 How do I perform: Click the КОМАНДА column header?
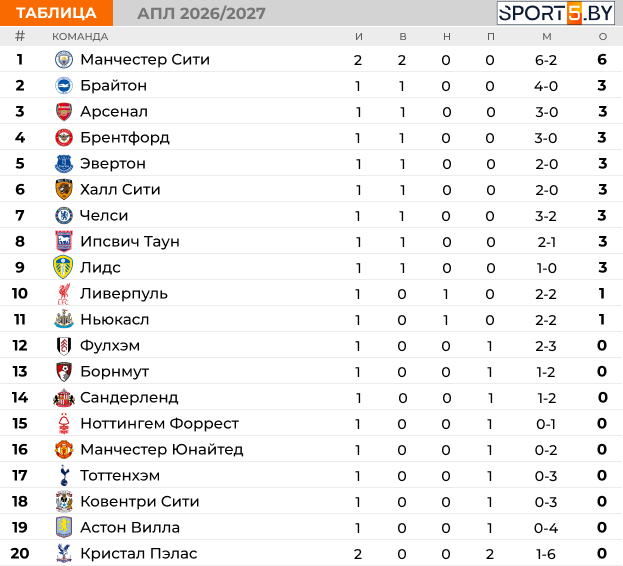pos(80,37)
